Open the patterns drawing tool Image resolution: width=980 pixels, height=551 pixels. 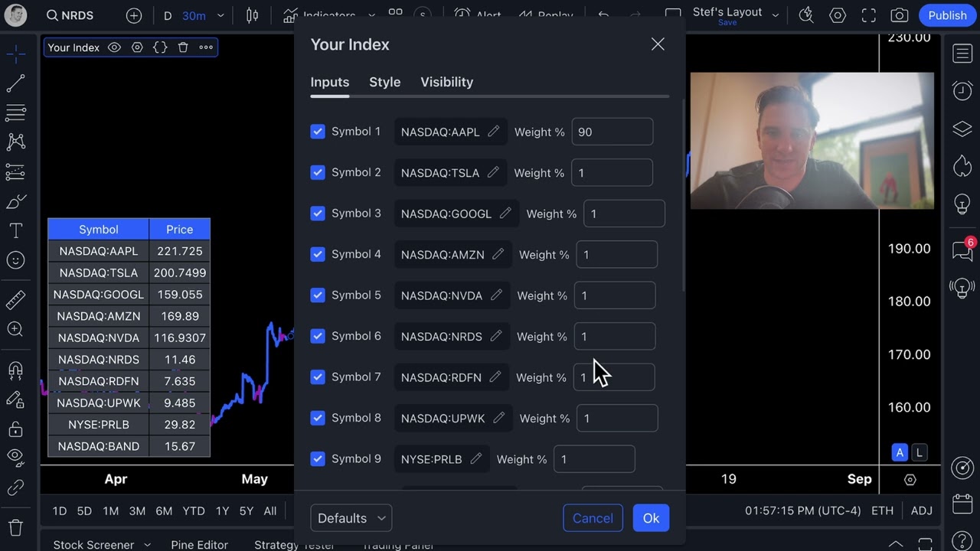point(15,142)
